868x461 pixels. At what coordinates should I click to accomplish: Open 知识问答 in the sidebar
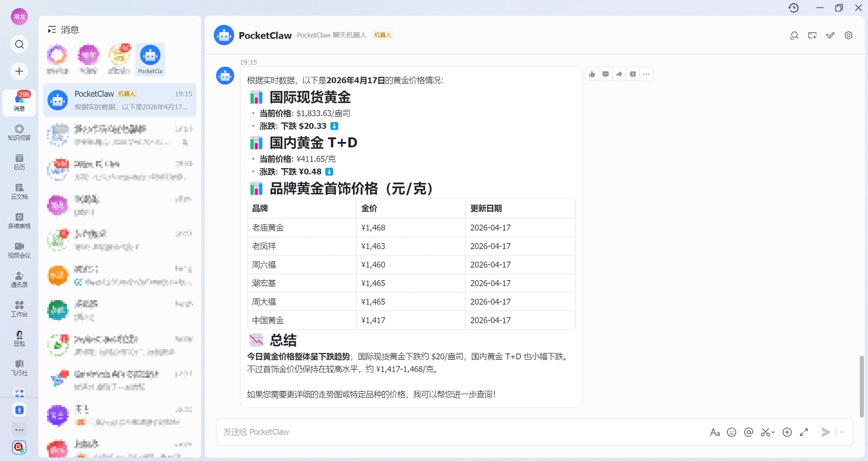(x=19, y=133)
